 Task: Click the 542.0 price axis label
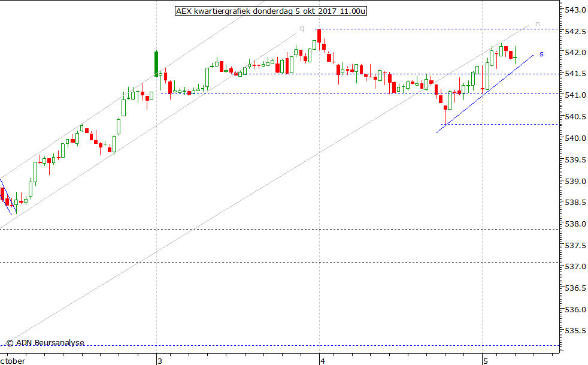[x=575, y=53]
